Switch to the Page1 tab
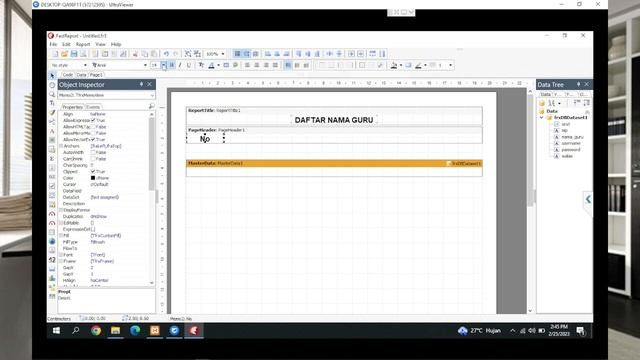The image size is (640, 360). tap(96, 75)
